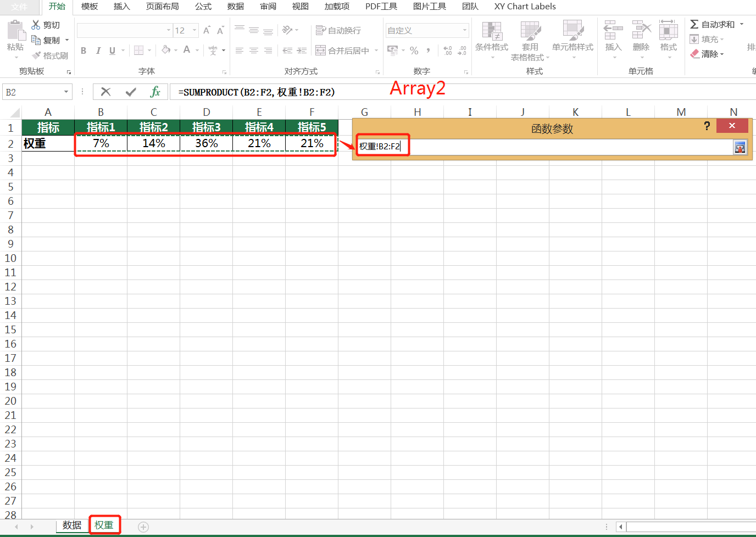This screenshot has width=756, height=537.
Task: Add a new sheet with plus icon
Action: click(143, 527)
